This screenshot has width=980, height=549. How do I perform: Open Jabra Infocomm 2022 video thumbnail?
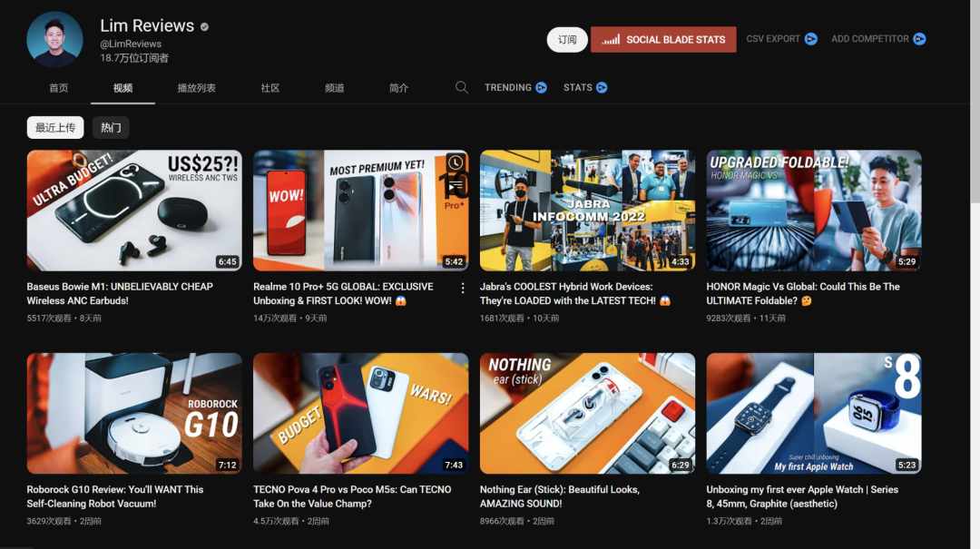(587, 211)
